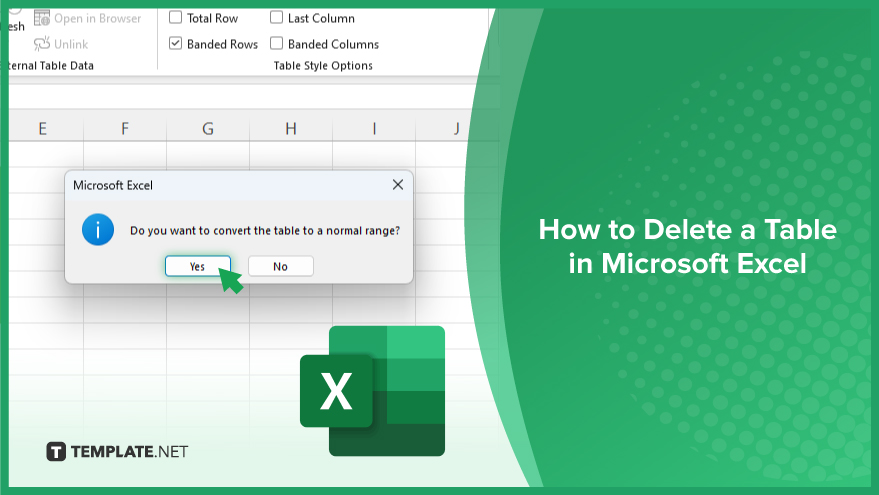879x495 pixels.
Task: Enable the Total Row checkbox
Action: tap(175, 17)
